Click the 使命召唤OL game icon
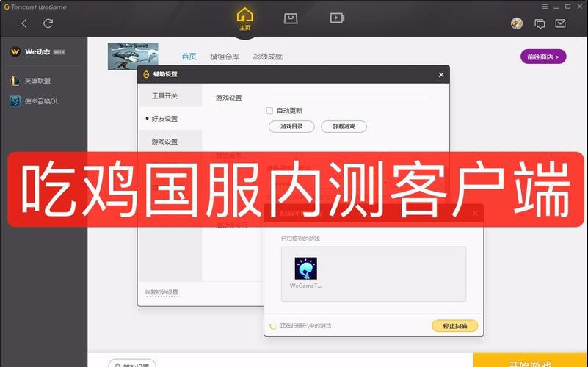 tap(15, 101)
